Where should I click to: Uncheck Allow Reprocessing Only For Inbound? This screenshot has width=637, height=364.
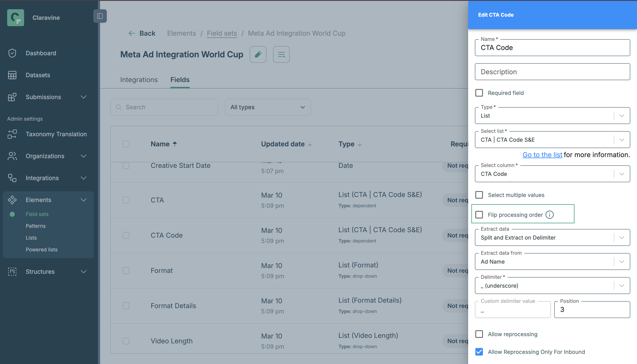479,352
